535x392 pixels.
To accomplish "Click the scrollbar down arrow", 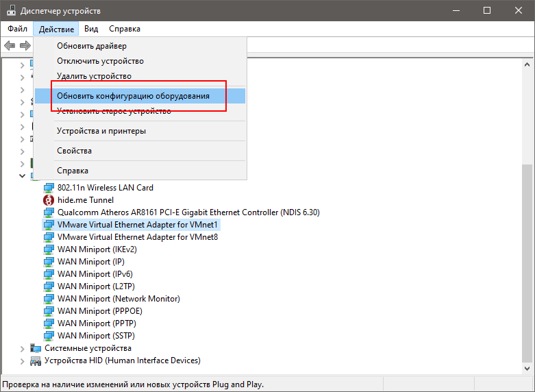I will (527, 369).
